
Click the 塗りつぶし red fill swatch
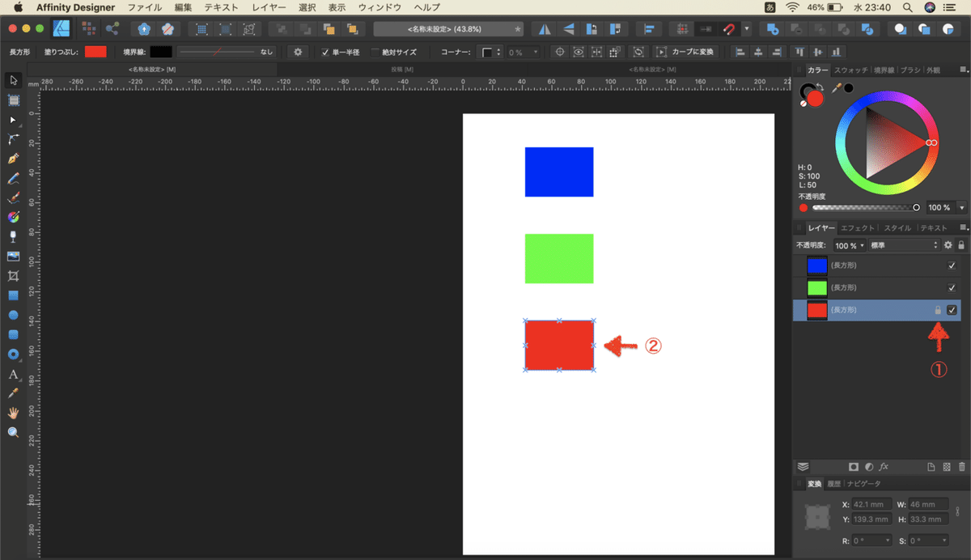click(x=95, y=52)
